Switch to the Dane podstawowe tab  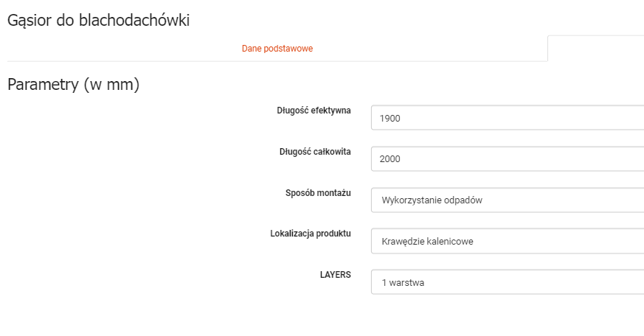click(x=277, y=49)
